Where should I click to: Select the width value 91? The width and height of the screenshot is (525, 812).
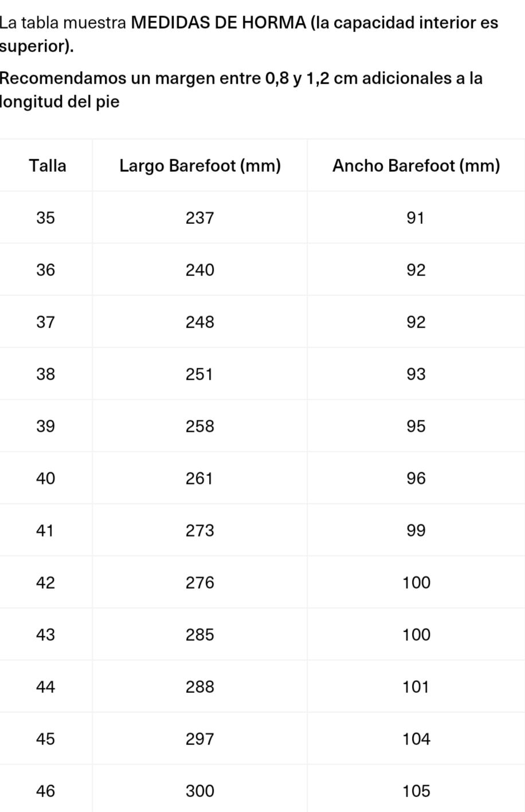pos(416,218)
